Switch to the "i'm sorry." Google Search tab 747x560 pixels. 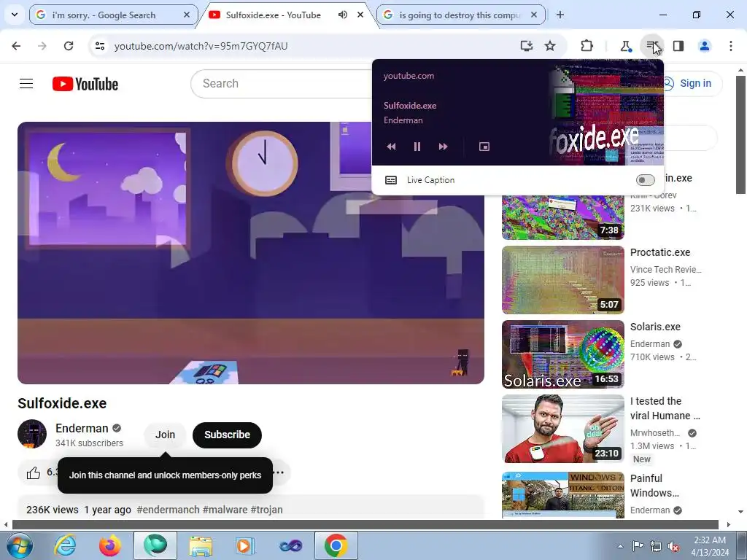[113, 15]
